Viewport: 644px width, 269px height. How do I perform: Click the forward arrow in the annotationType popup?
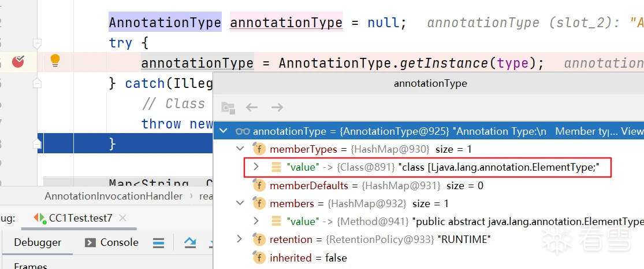277,107
